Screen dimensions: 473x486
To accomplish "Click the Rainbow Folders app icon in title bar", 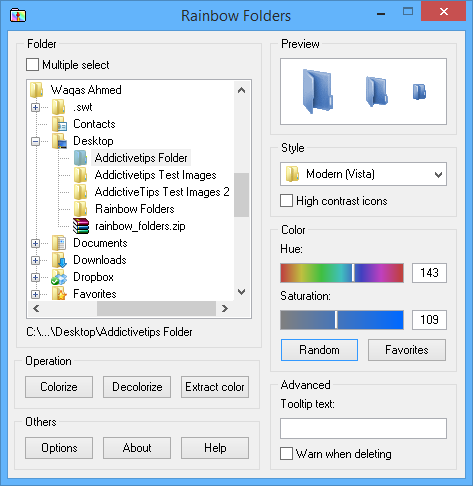I will coord(18,15).
